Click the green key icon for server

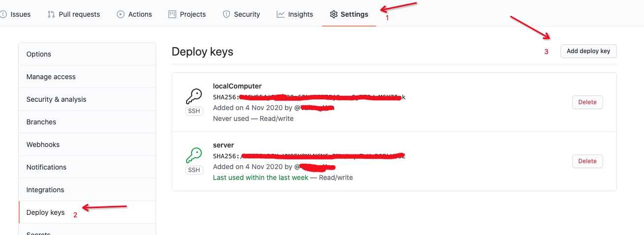coord(194,155)
